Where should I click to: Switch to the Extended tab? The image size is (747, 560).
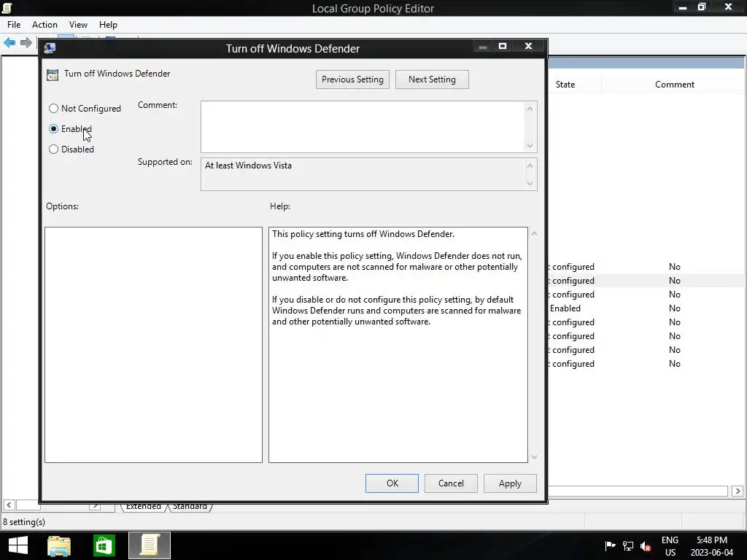pyautogui.click(x=144, y=506)
